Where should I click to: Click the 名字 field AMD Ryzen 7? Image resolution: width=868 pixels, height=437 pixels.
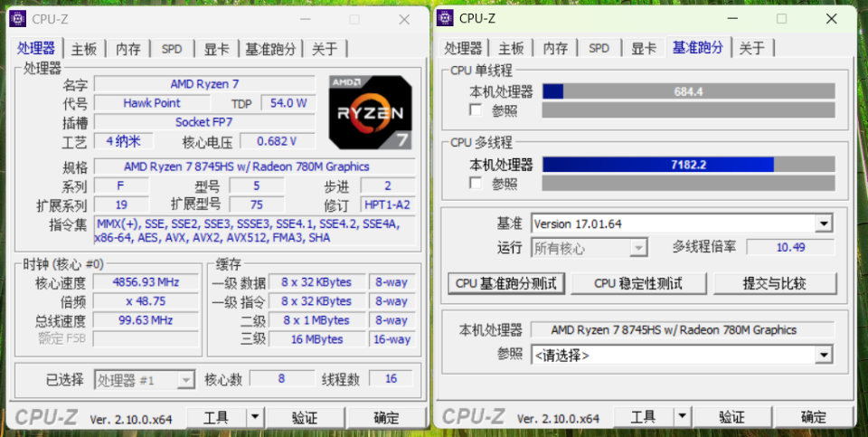point(204,83)
